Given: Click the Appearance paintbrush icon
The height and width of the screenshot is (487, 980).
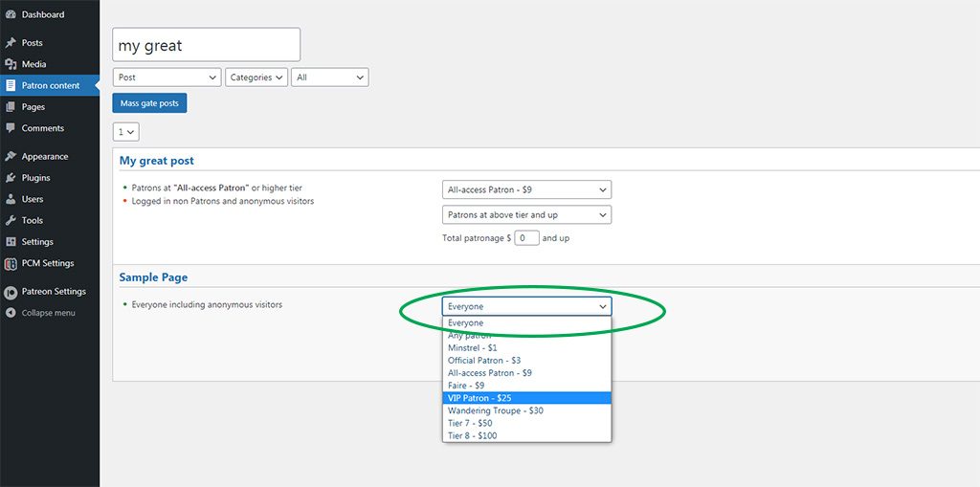Looking at the screenshot, I should point(10,156).
